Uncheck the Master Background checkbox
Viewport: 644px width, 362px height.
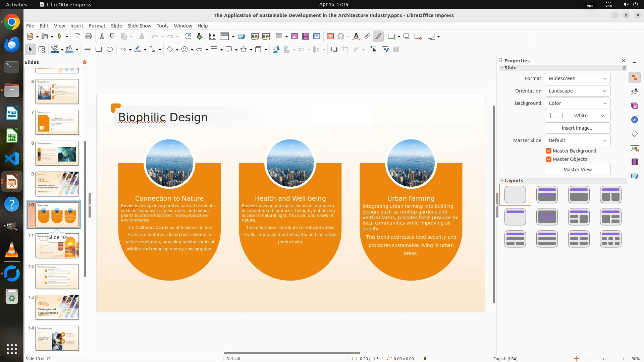point(549,151)
